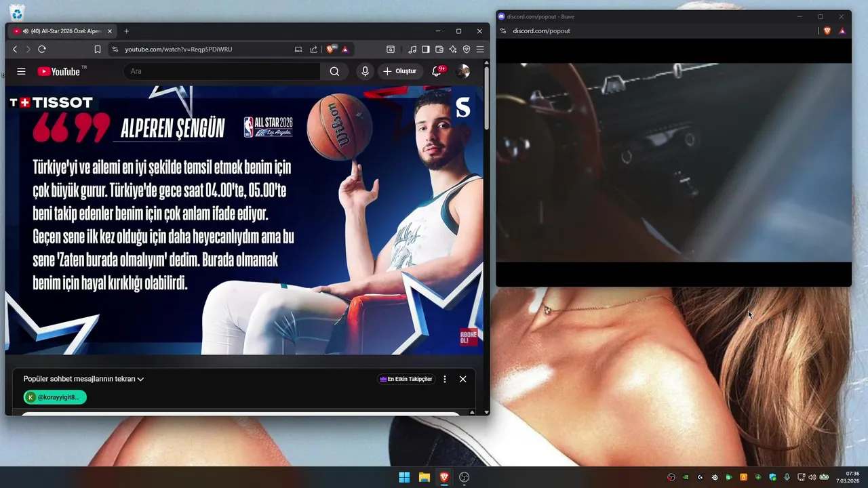Close the chat replay panel
The image size is (868, 488).
[463, 379]
